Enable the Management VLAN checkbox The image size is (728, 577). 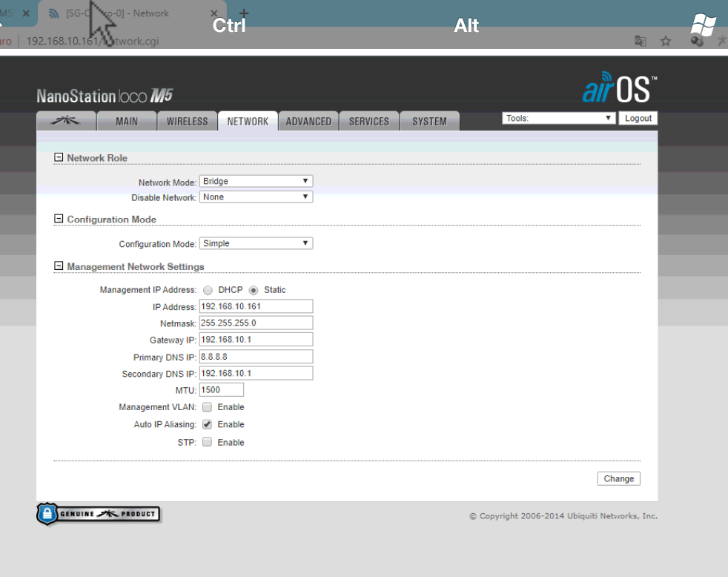[207, 407]
